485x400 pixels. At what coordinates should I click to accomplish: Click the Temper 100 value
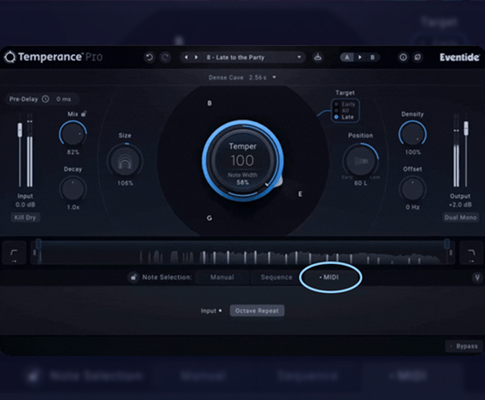click(x=242, y=161)
